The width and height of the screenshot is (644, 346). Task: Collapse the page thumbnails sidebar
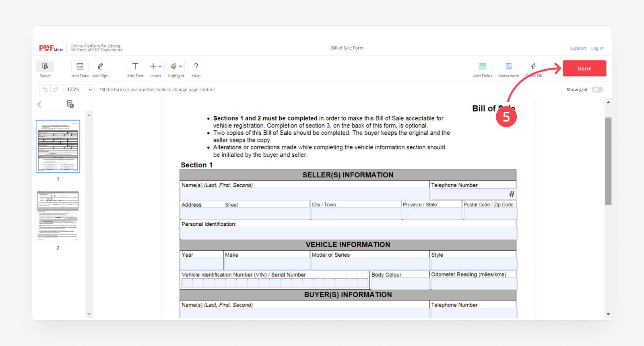coord(39,105)
